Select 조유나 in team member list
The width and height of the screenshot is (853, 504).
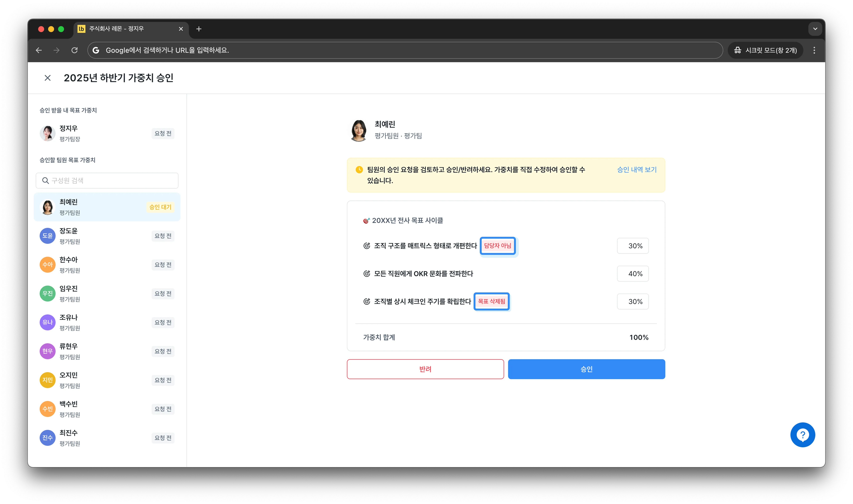pyautogui.click(x=107, y=322)
